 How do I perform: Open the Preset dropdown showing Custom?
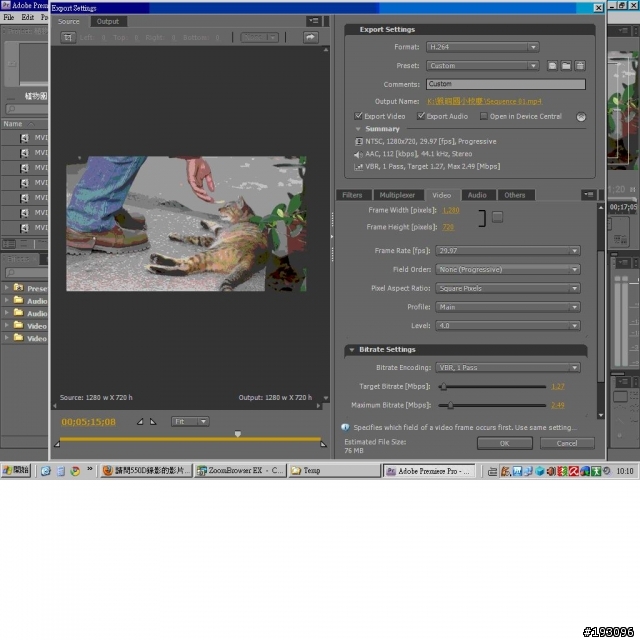[483, 66]
